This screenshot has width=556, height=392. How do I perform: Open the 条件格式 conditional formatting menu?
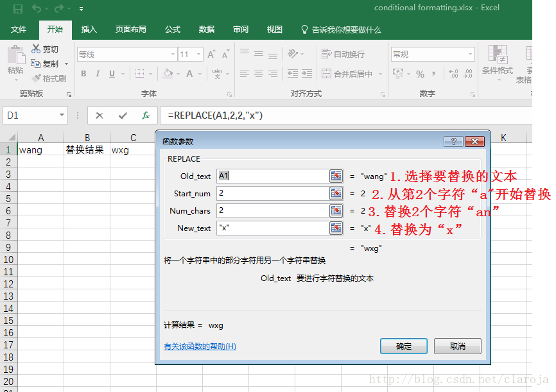click(498, 62)
